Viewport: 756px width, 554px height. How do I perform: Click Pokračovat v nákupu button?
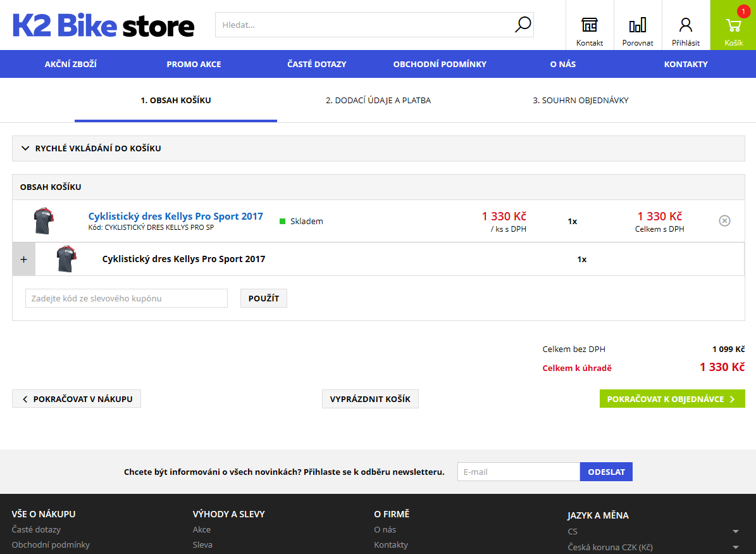77,399
